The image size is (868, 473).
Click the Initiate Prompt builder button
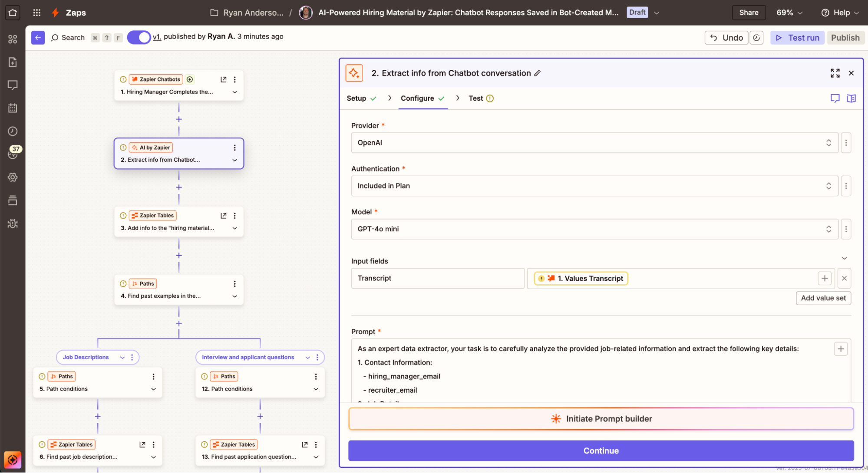601,418
